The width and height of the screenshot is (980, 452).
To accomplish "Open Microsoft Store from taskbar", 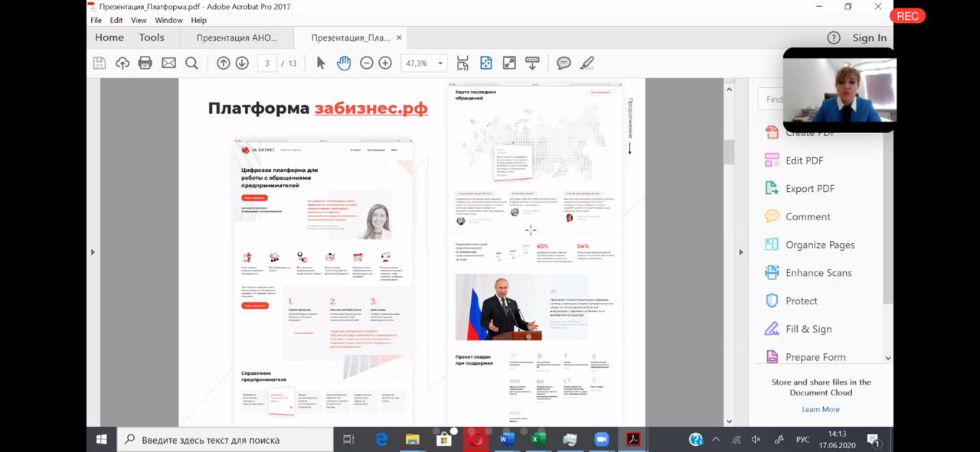I will pos(443,440).
